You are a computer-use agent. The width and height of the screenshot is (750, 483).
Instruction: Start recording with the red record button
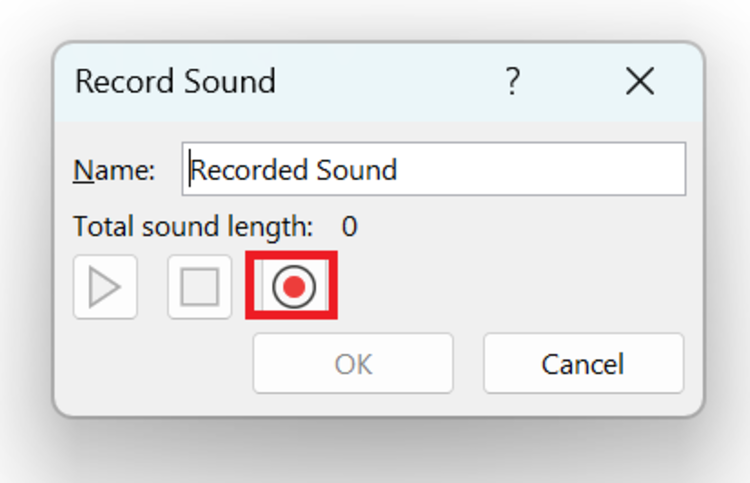pyautogui.click(x=294, y=286)
